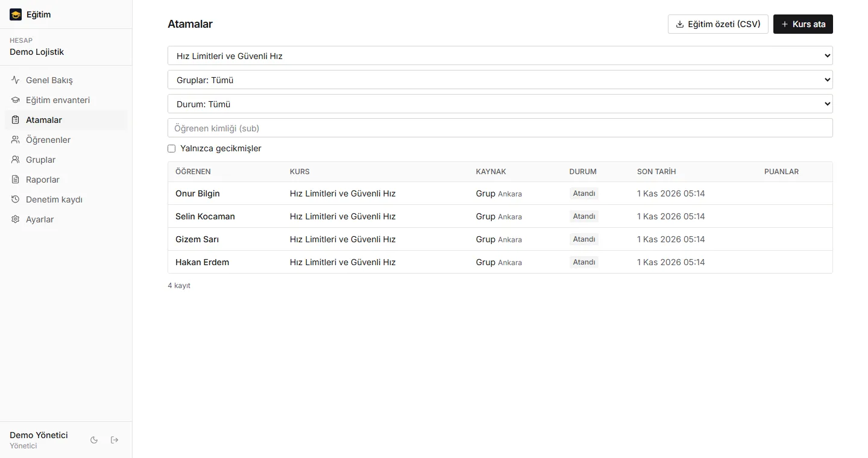The width and height of the screenshot is (868, 458).
Task: Go to Genel Bakış page
Action: (x=66, y=80)
